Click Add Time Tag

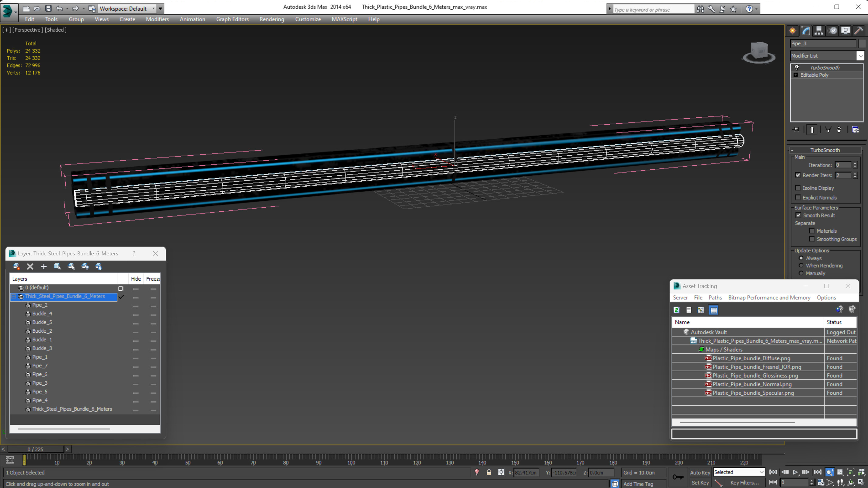pos(638,484)
